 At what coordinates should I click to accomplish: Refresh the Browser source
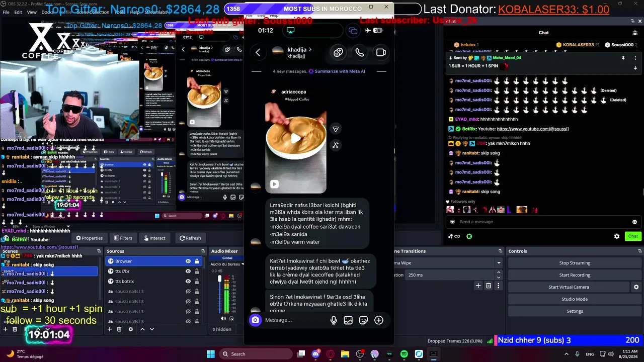(x=190, y=238)
